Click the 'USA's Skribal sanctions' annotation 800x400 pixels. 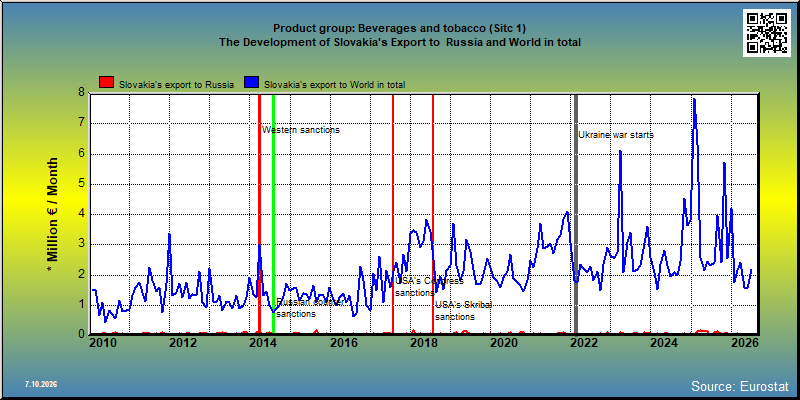pos(463,311)
